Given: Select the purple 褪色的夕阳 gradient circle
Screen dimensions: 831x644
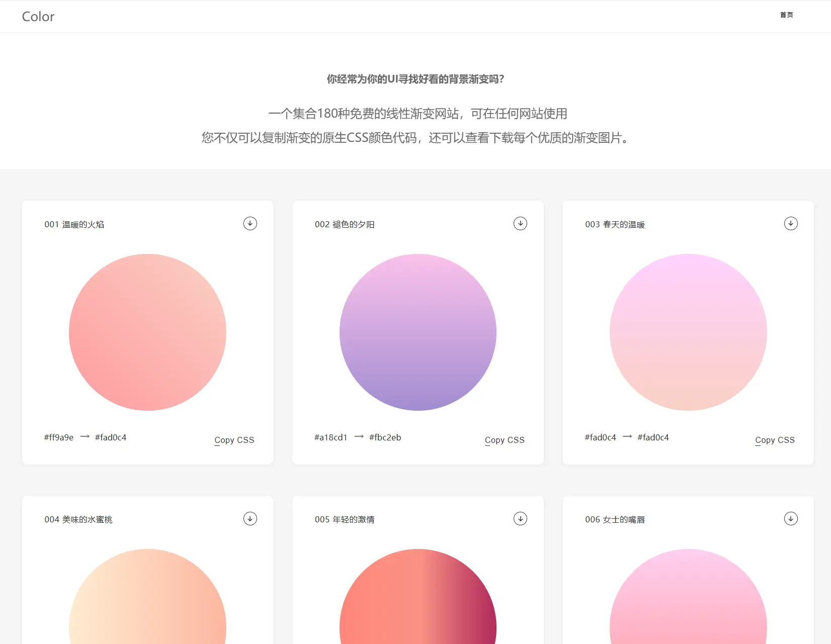Looking at the screenshot, I should pyautogui.click(x=418, y=332).
